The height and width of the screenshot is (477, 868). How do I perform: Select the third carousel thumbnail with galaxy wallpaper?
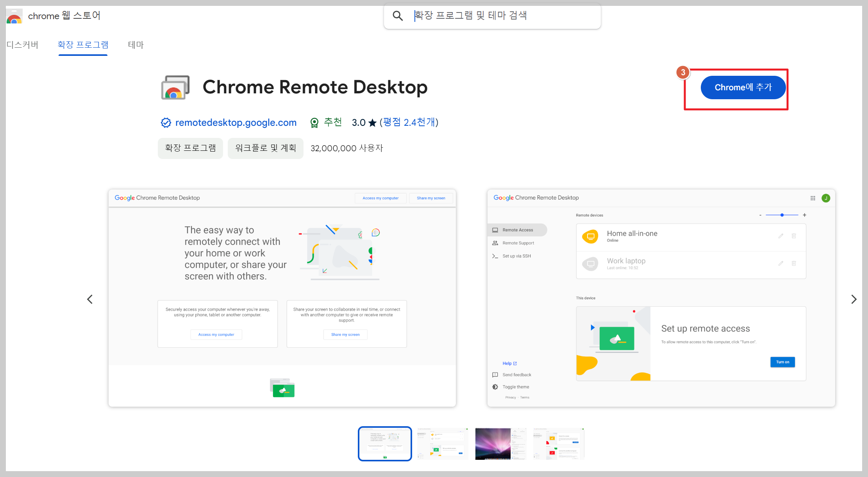[x=501, y=444]
